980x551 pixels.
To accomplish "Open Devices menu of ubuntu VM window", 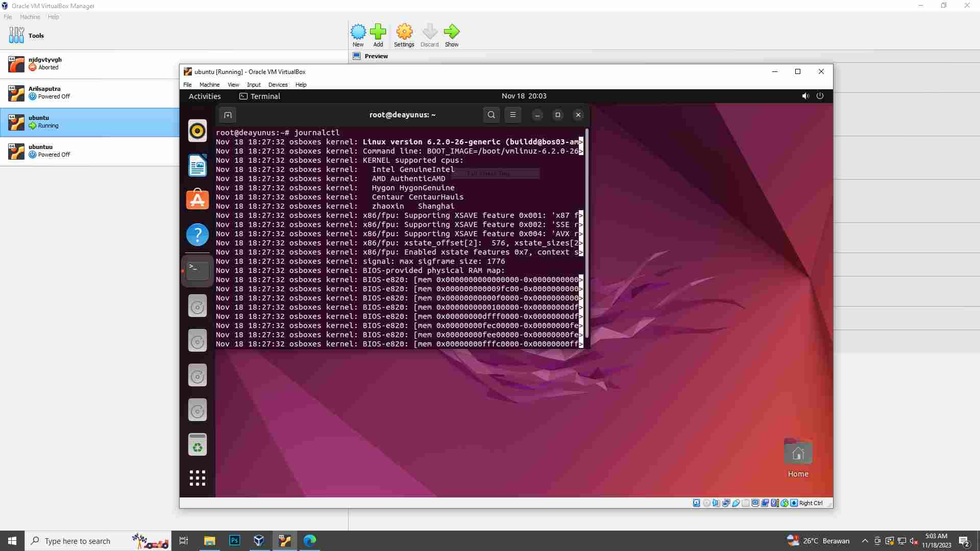I will tap(278, 85).
